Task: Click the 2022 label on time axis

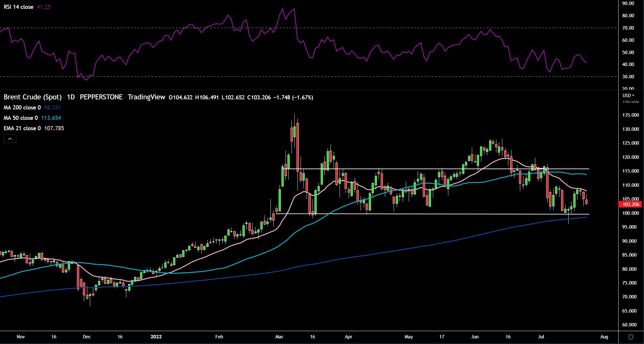Action: click(156, 337)
